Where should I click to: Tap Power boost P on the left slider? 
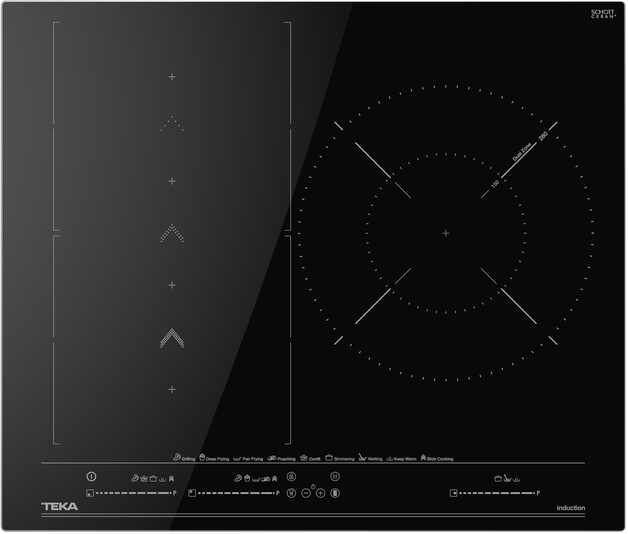pyautogui.click(x=175, y=493)
